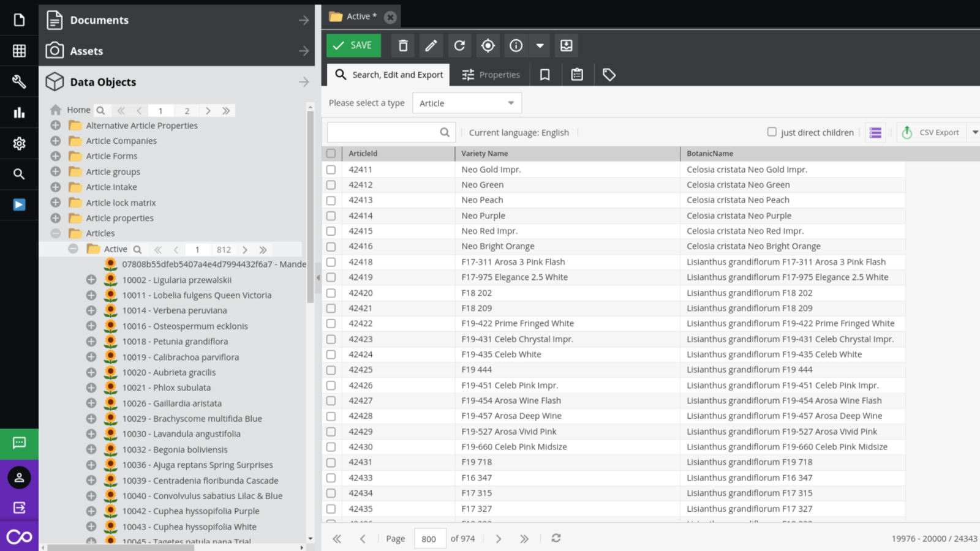This screenshot has height=551, width=980.
Task: Expand the Article Companies folder
Action: coord(55,140)
